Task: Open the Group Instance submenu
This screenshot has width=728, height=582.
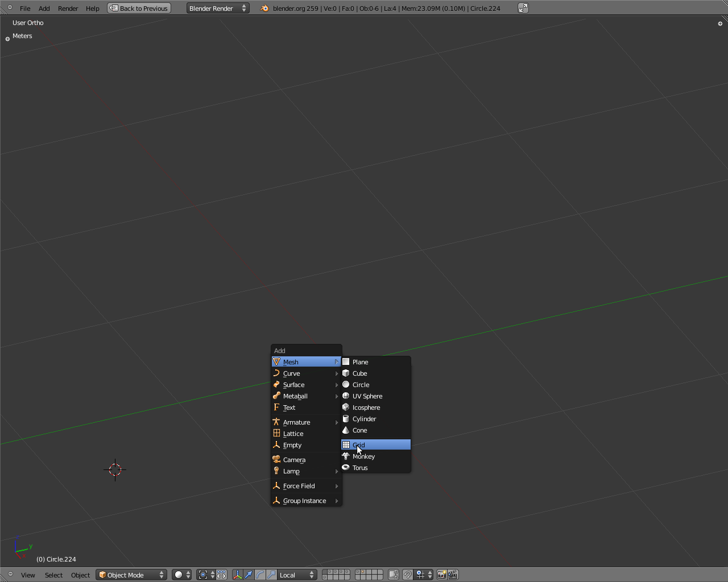Action: tap(306, 501)
